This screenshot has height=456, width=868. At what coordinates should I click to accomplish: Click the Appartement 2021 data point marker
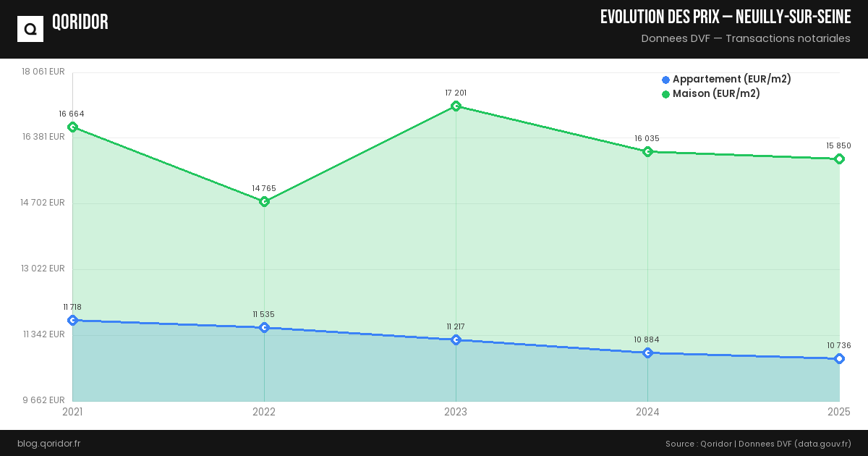72,320
